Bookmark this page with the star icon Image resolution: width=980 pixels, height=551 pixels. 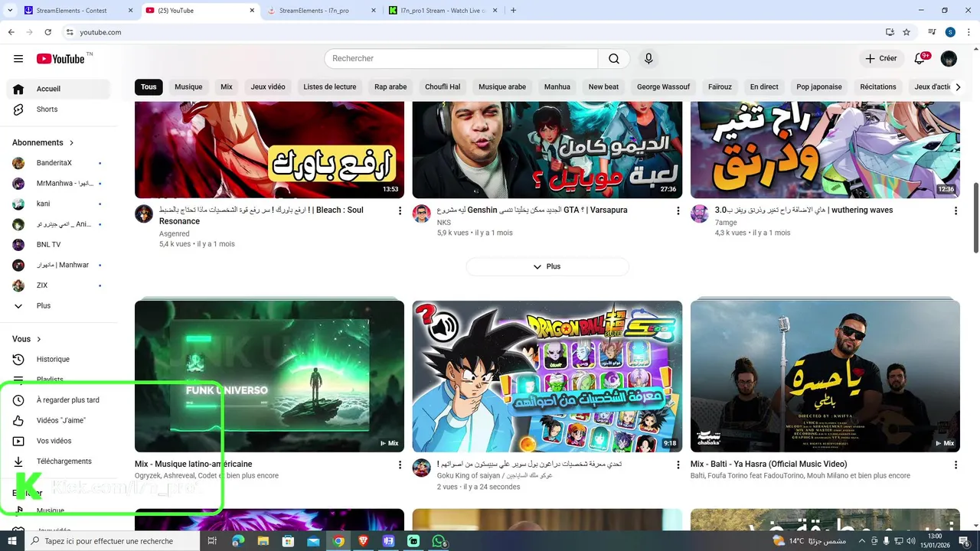click(x=906, y=32)
